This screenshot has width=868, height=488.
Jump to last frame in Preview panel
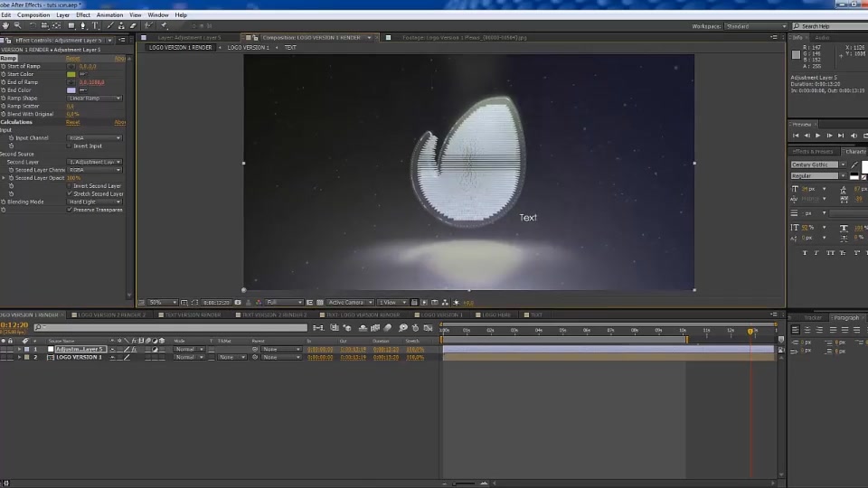[841, 136]
